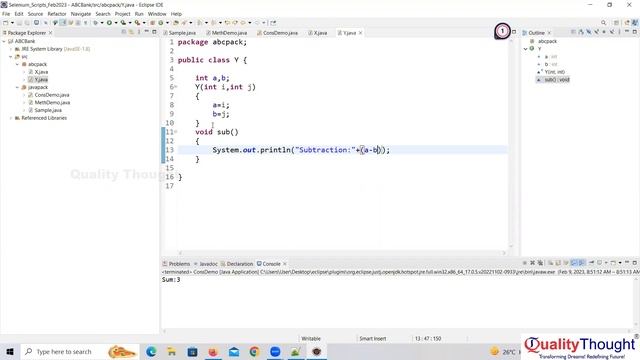
Task: Open the Navigate menu
Action: 81,14
